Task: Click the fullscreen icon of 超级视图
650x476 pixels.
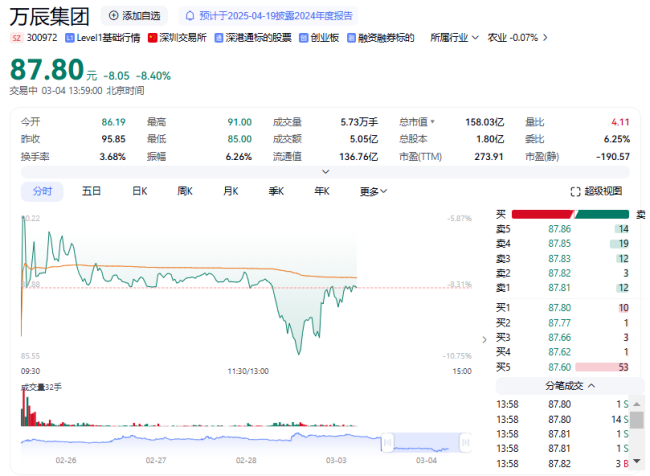Action: coord(575,192)
